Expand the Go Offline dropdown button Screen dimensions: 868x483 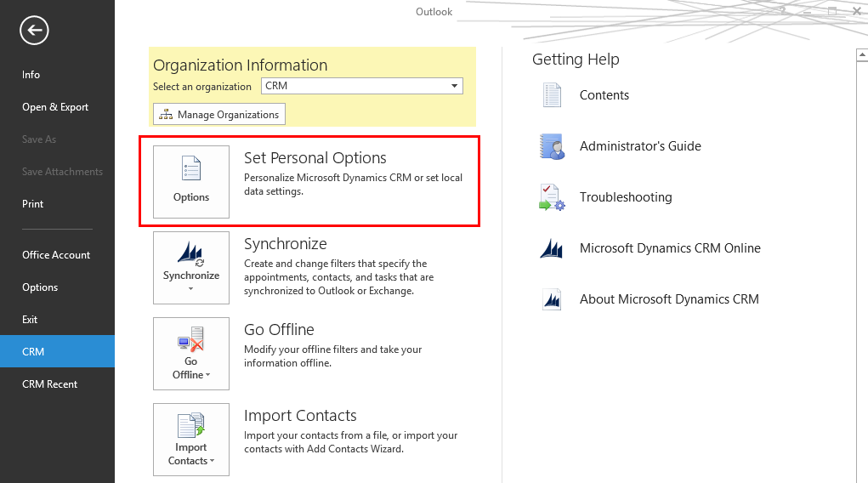[191, 353]
